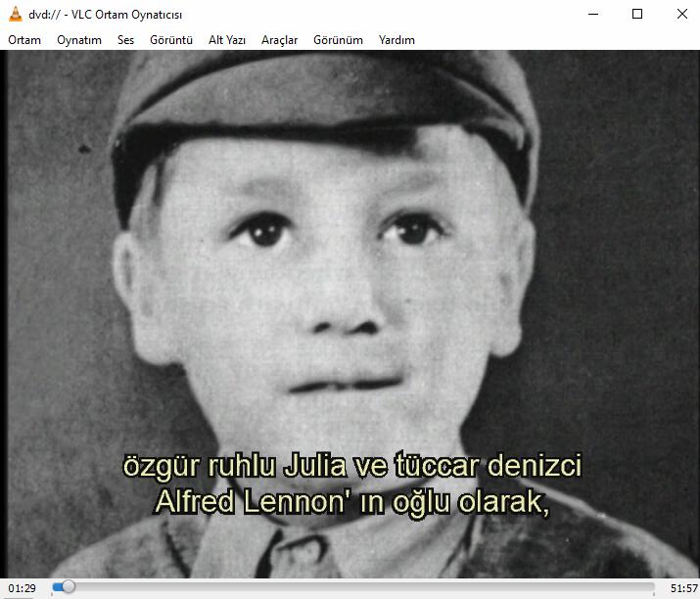The width and height of the screenshot is (700, 599).
Task: Toggle the total time label 51:57
Action: coord(682,588)
